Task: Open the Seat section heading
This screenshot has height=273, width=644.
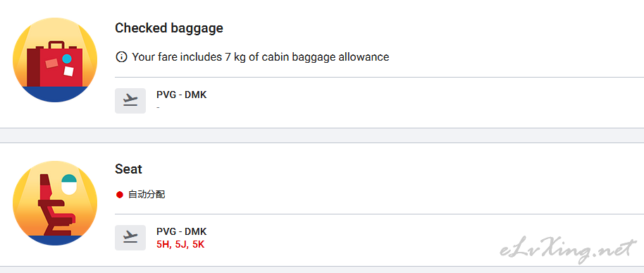Action: click(x=128, y=169)
